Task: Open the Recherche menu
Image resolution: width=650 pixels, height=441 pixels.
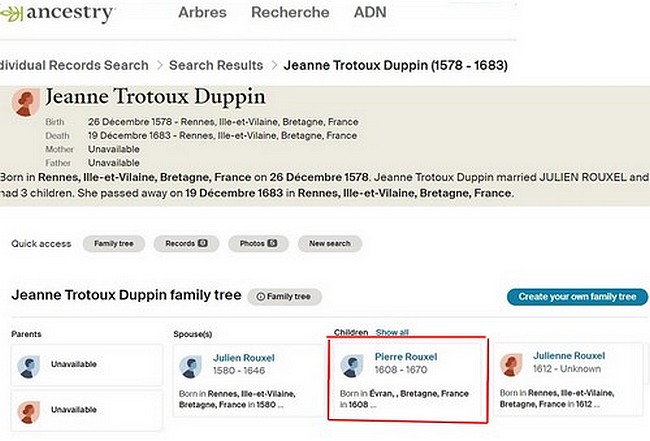Action: 289,13
